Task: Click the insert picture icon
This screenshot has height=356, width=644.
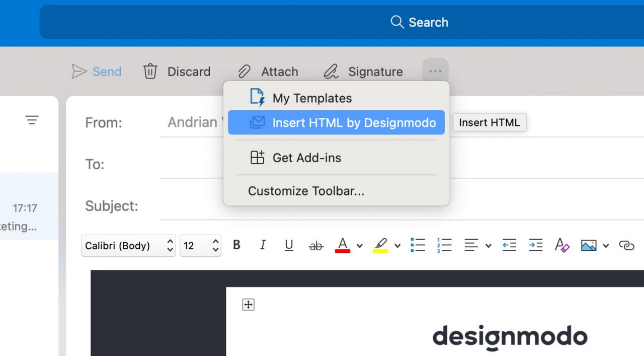Action: (589, 245)
